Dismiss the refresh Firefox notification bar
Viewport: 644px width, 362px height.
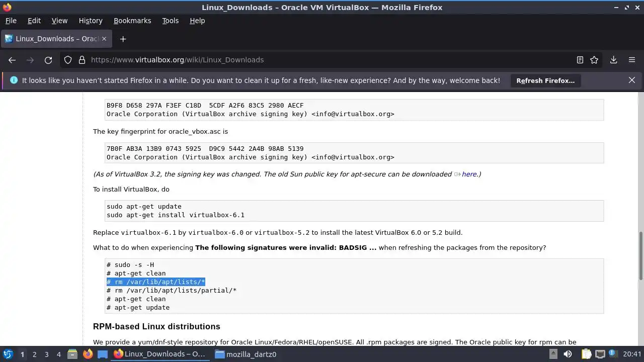click(x=632, y=80)
